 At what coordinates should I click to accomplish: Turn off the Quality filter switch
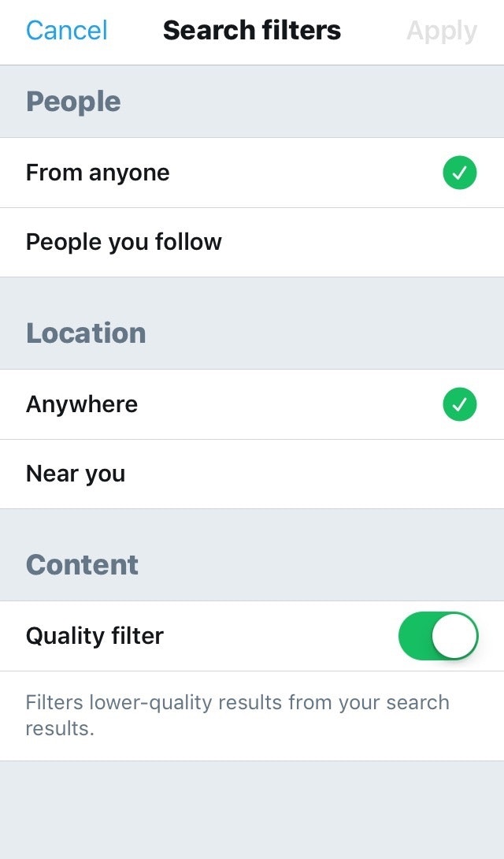click(x=439, y=636)
